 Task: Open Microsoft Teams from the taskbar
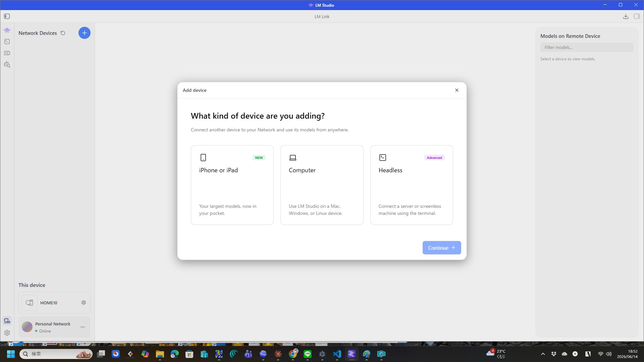(x=248, y=354)
